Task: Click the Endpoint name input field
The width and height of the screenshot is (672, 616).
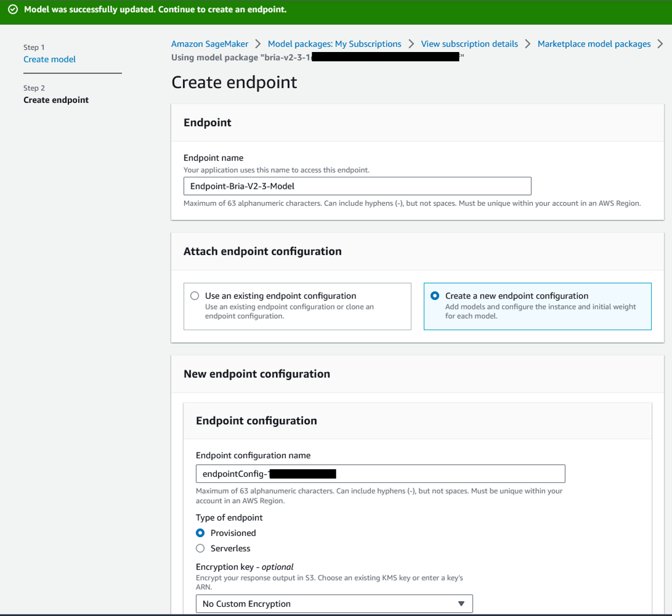Action: 357,186
